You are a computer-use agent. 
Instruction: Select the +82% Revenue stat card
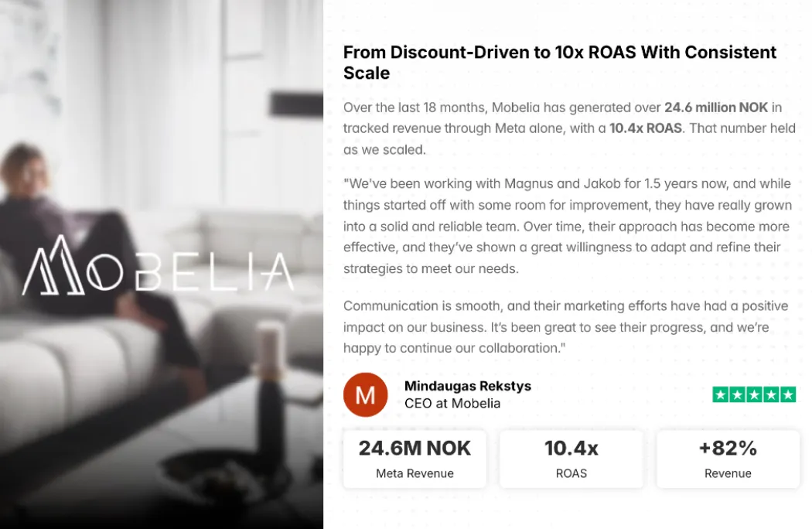(728, 459)
